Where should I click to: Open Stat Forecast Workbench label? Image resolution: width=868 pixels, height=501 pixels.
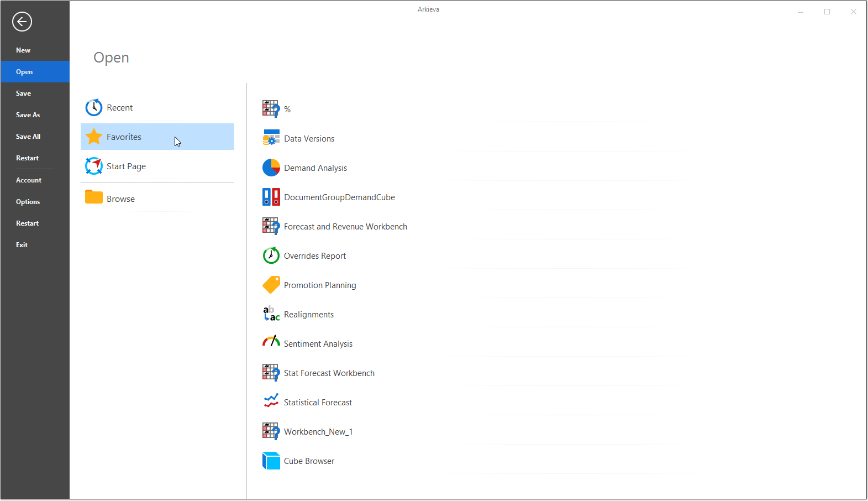click(329, 373)
